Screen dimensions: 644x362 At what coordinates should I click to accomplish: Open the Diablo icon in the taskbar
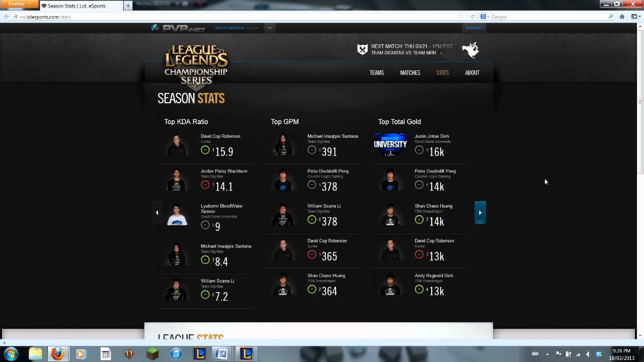click(129, 354)
